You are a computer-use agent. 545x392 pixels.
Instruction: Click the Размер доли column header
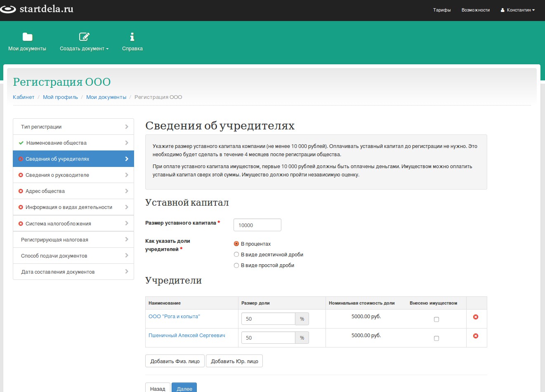pos(255,303)
